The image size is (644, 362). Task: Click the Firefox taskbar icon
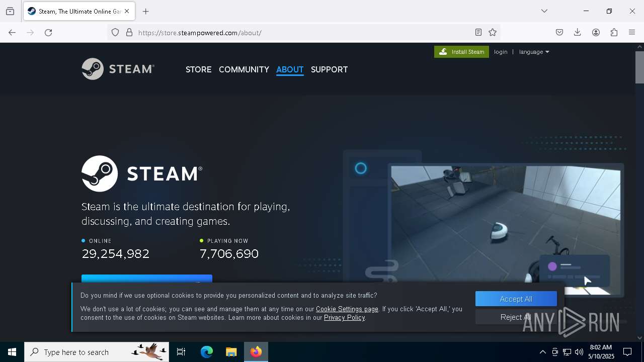(x=256, y=352)
